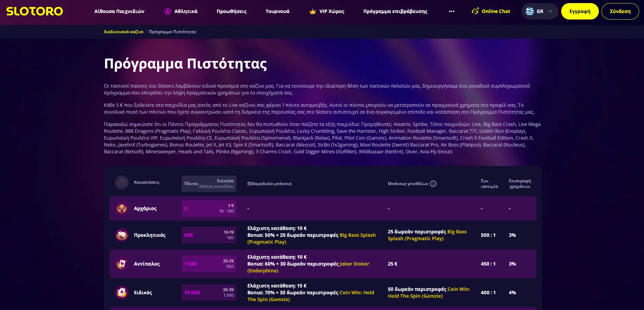Click the sports ball icon beside Αθλητικά

(167, 11)
